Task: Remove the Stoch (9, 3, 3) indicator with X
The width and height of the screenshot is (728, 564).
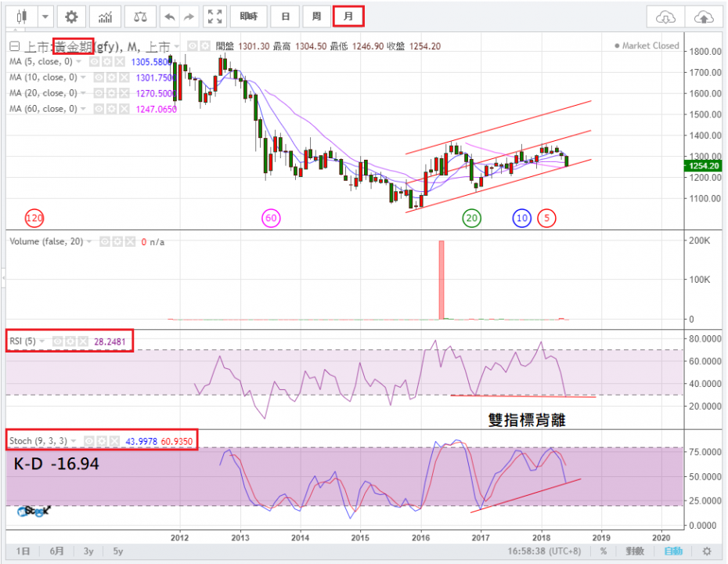Action: [115, 441]
